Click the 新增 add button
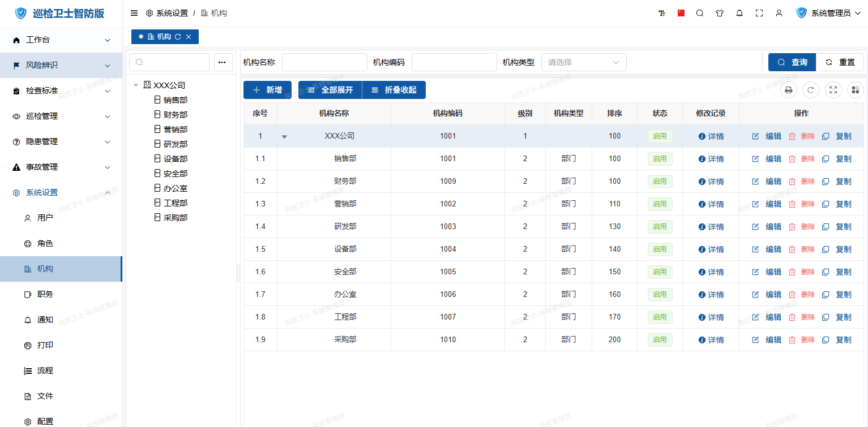Viewport: 868px width, 427px height. [x=267, y=90]
